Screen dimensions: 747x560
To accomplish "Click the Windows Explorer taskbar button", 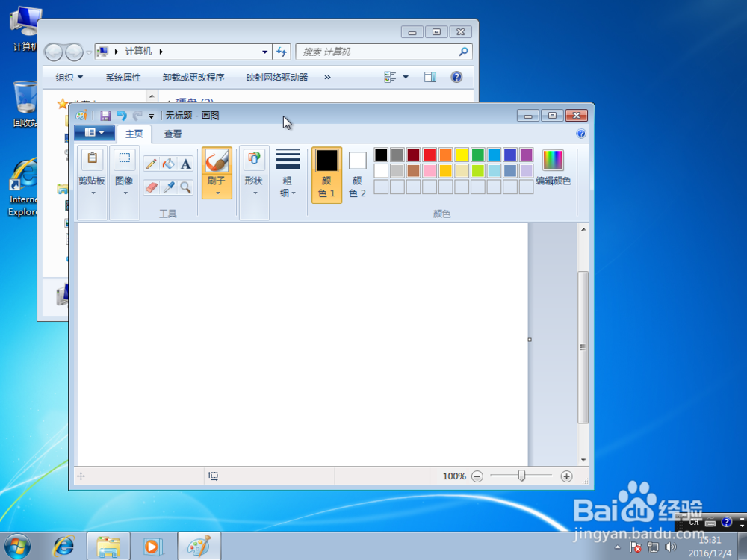I will pos(108,547).
